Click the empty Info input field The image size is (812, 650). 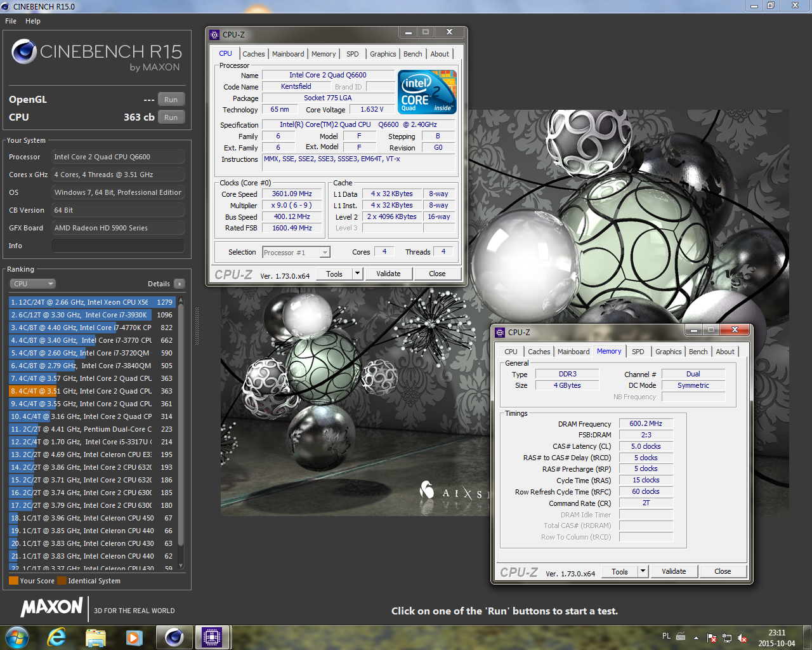coord(118,246)
